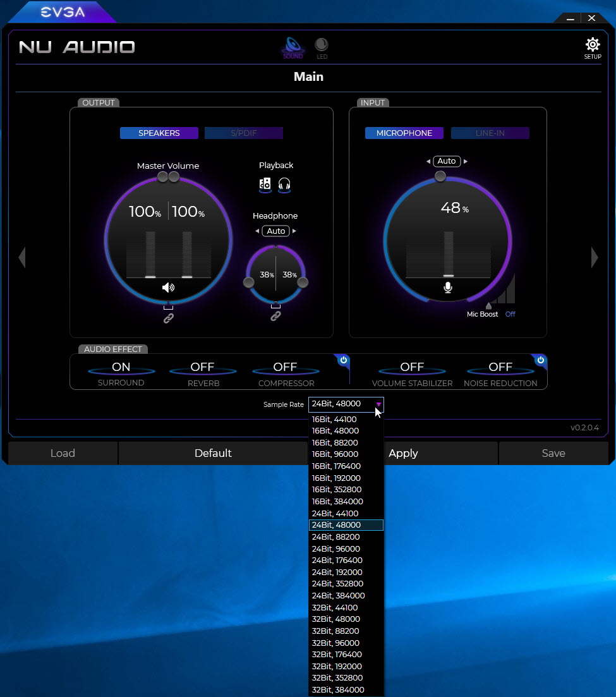
Task: Open the Setup gear icon
Action: pos(593,48)
